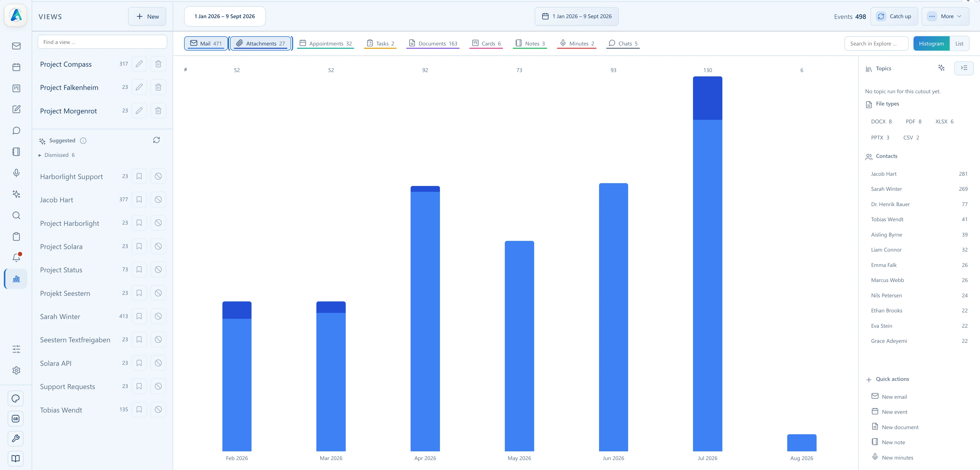Click the Jul 2026 histogram bar

click(707, 264)
